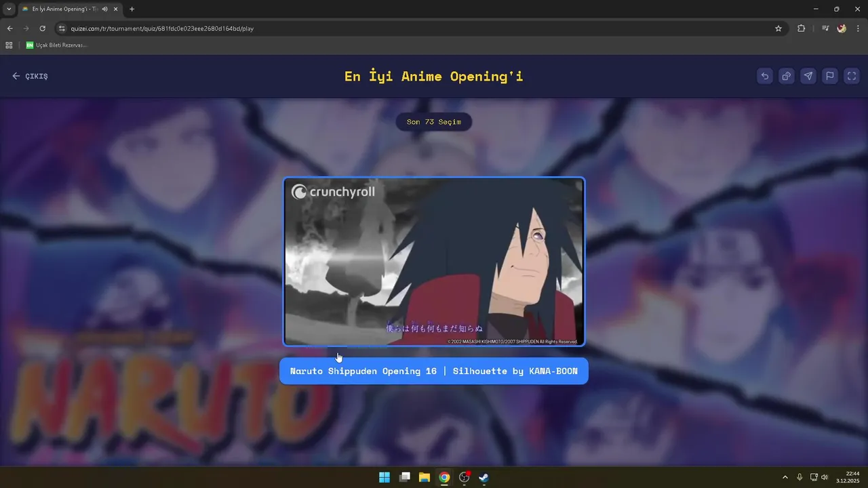Mute the tab audio speaker icon
Viewport: 868px width, 488px height.
click(105, 9)
